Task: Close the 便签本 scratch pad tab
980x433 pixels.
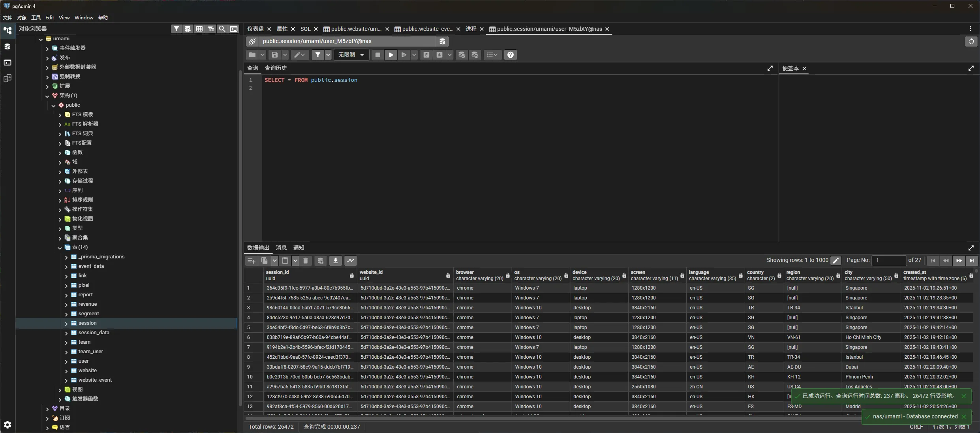Action: (804, 69)
